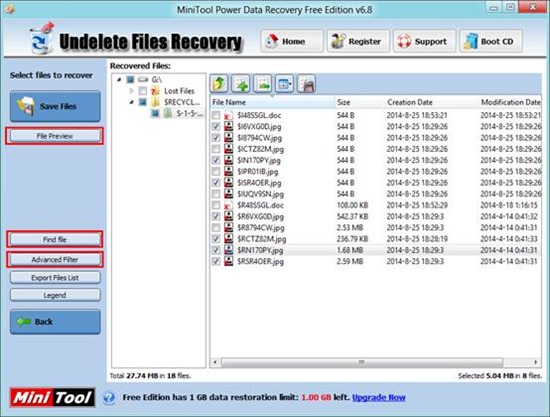The height and width of the screenshot is (417, 550).
Task: Go Back to previous step
Action: tap(55, 322)
